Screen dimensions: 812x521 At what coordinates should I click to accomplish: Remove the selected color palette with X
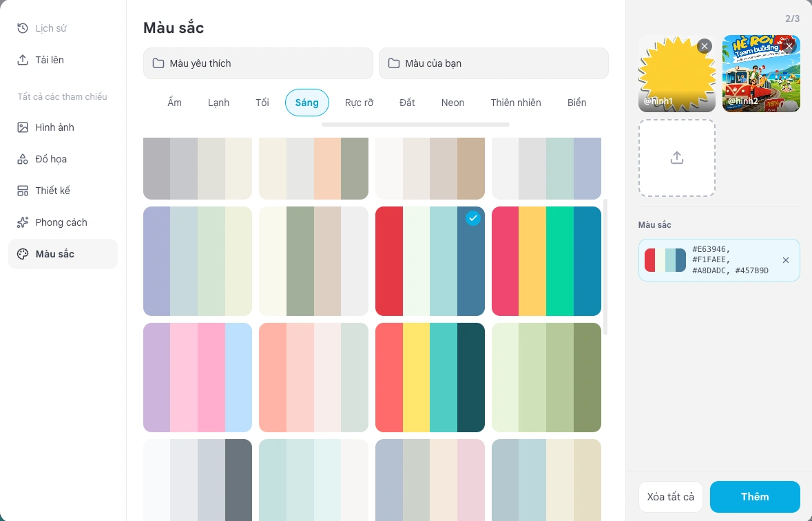(x=786, y=260)
